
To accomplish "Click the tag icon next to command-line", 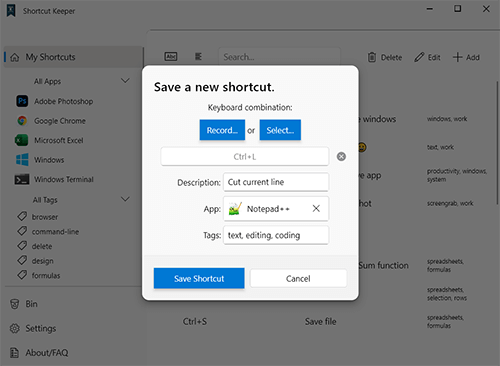I will (22, 231).
